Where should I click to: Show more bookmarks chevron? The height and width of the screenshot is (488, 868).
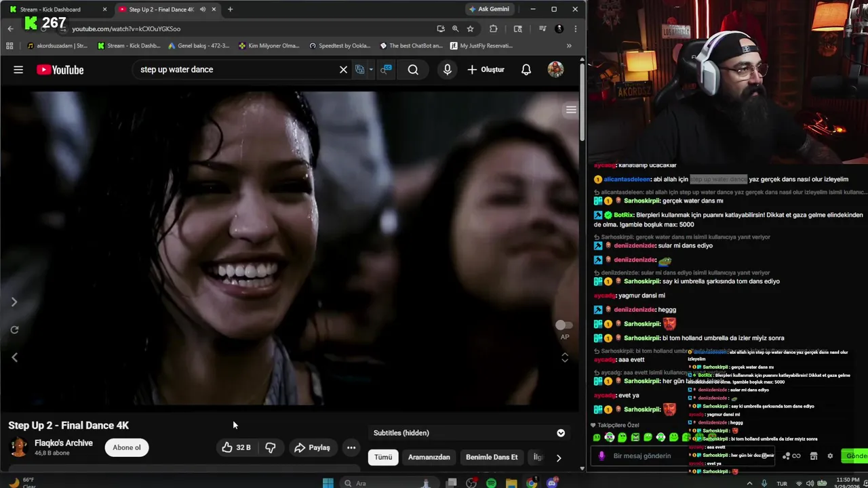point(569,46)
